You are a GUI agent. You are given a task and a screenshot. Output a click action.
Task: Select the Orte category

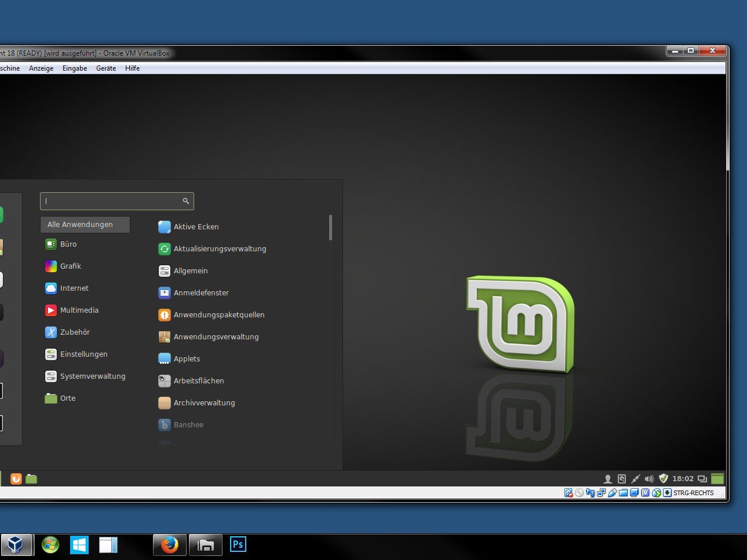point(60,398)
